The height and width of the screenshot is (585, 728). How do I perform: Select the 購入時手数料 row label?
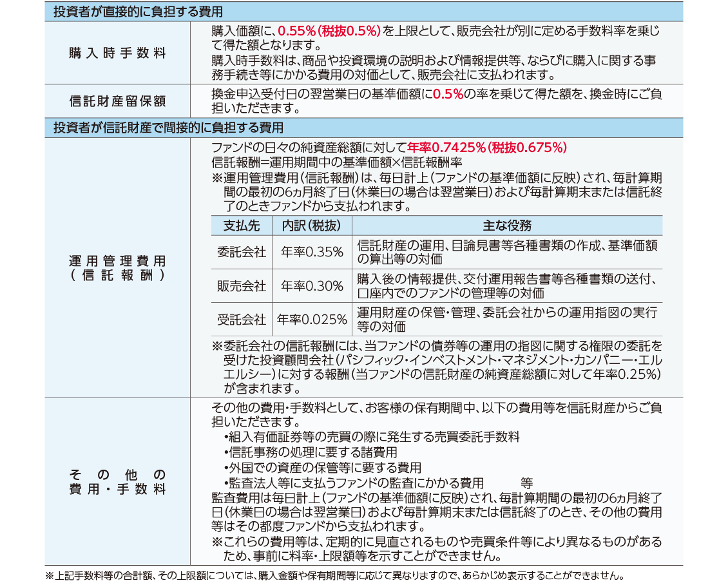tap(117, 53)
